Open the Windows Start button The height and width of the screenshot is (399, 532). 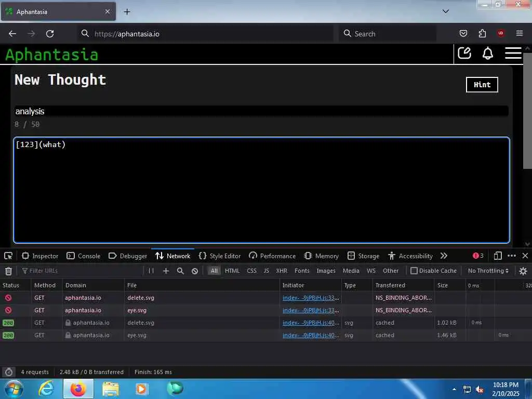[14, 389]
